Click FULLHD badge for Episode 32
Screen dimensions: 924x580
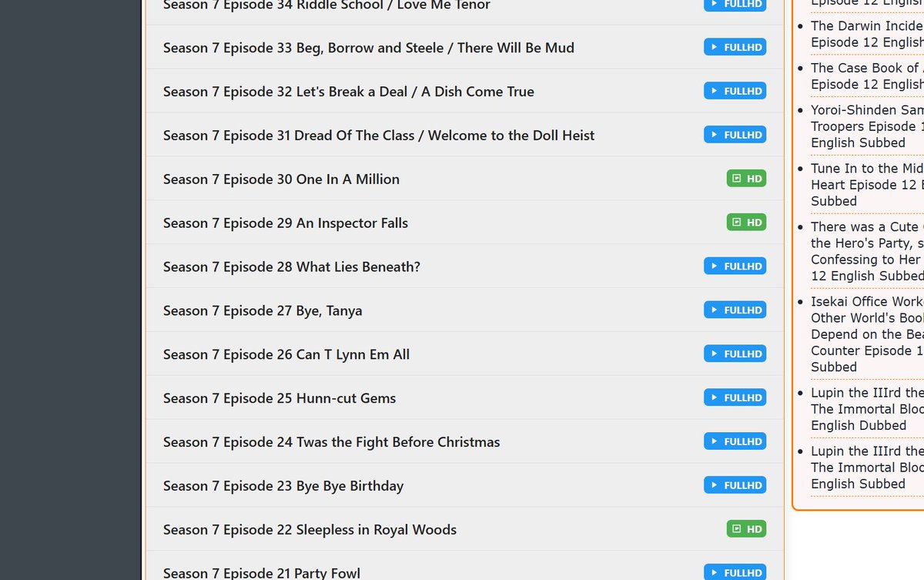(x=735, y=91)
